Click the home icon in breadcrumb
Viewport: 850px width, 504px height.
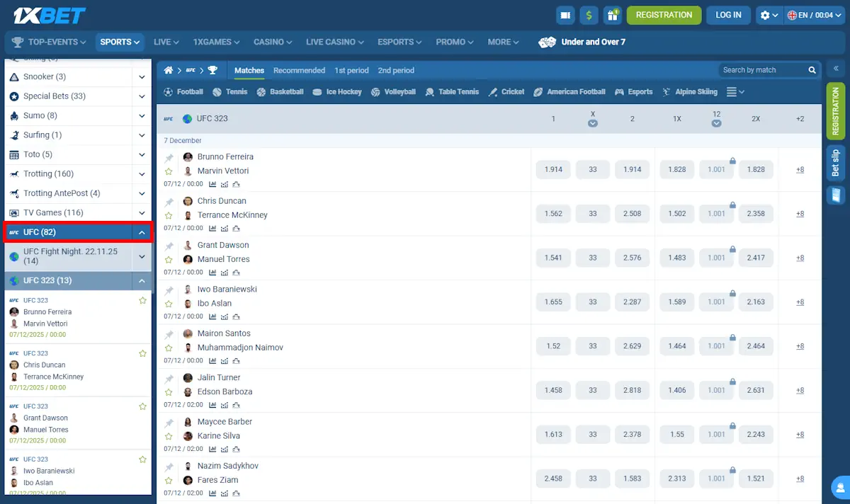click(169, 70)
